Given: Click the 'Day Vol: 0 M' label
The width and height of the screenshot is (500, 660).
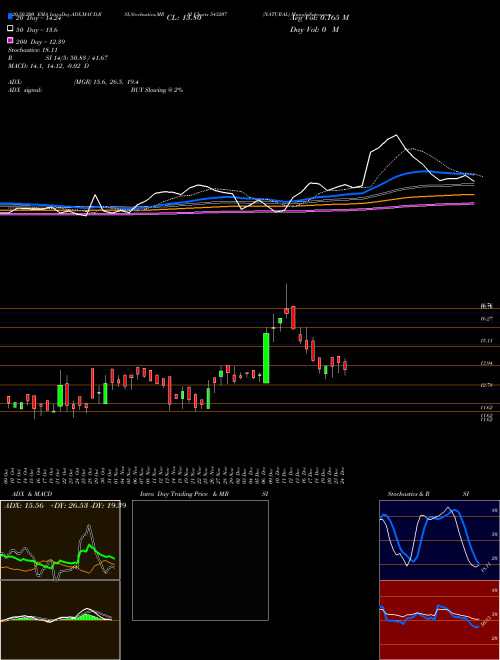Looking at the screenshot, I should pyautogui.click(x=314, y=29).
